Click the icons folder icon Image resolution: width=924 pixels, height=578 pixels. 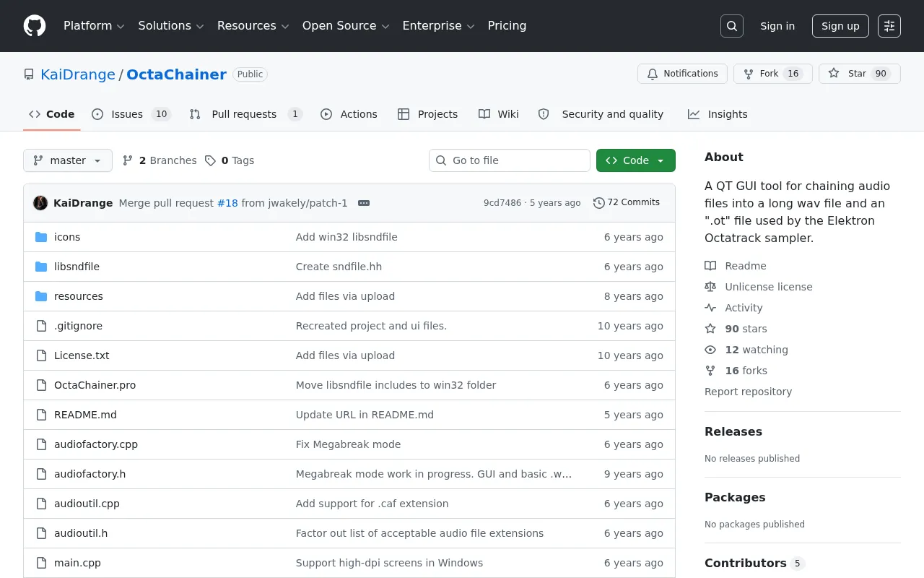41,237
